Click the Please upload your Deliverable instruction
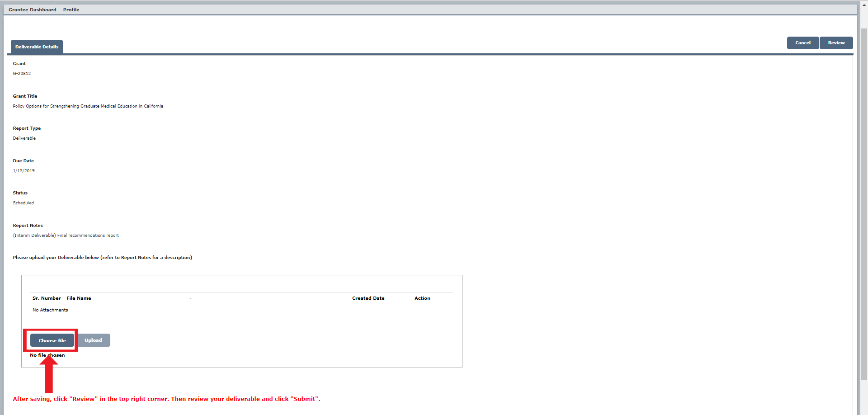Image resolution: width=868 pixels, height=415 pixels. point(102,258)
